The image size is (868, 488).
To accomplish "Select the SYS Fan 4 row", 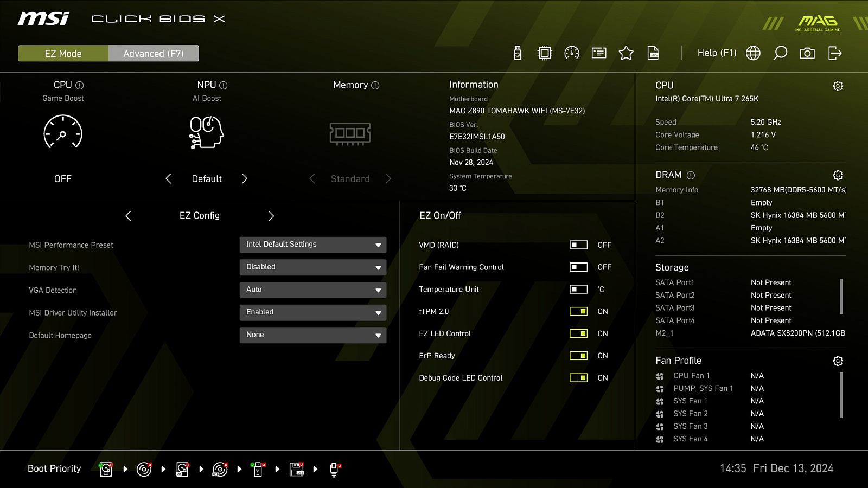I will pyautogui.click(x=710, y=439).
